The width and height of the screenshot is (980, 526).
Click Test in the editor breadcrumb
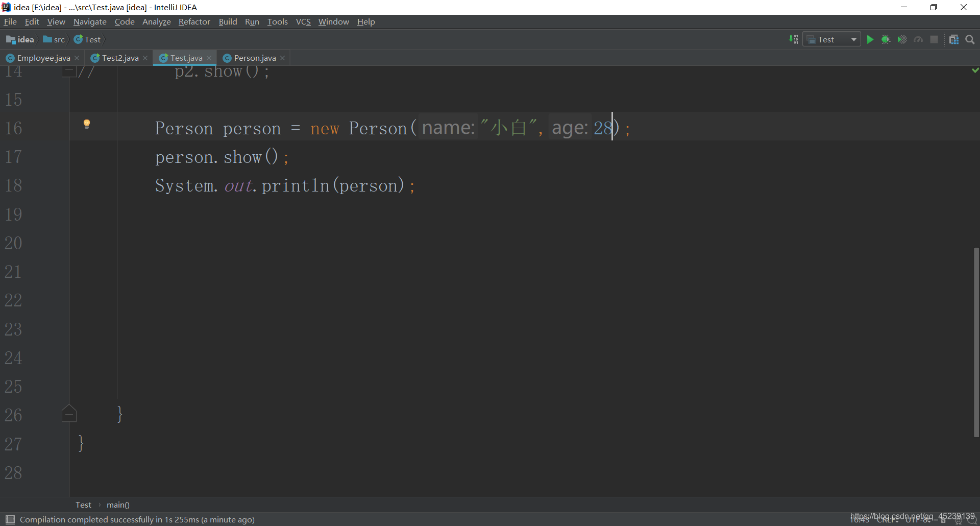tap(83, 505)
